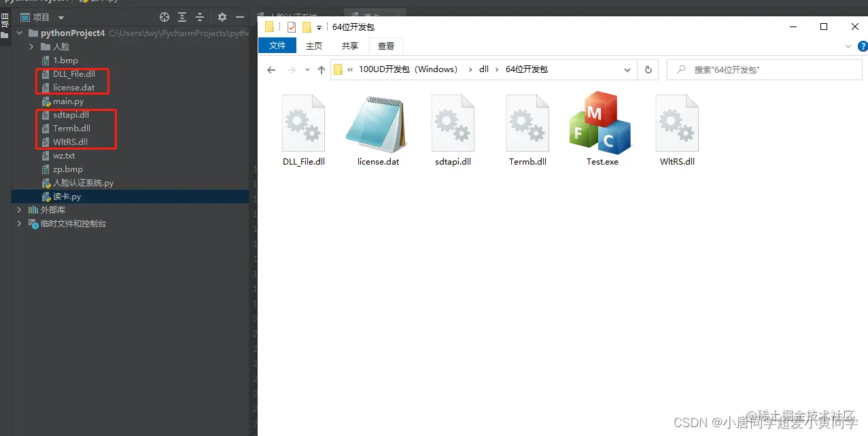This screenshot has height=436, width=868.
Task: Click the Expand All icon in project panel
Action: point(182,17)
